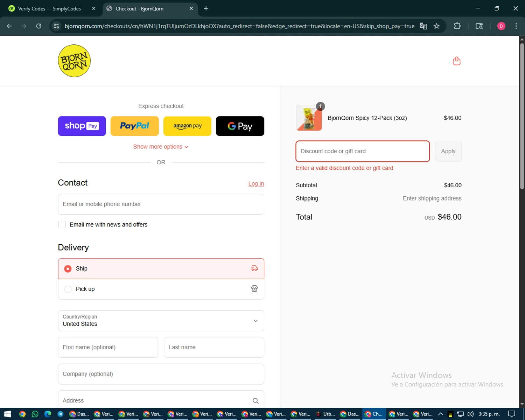Click the truck icon in the Ship row
Viewport: 525px width, 420px height.
(x=254, y=268)
